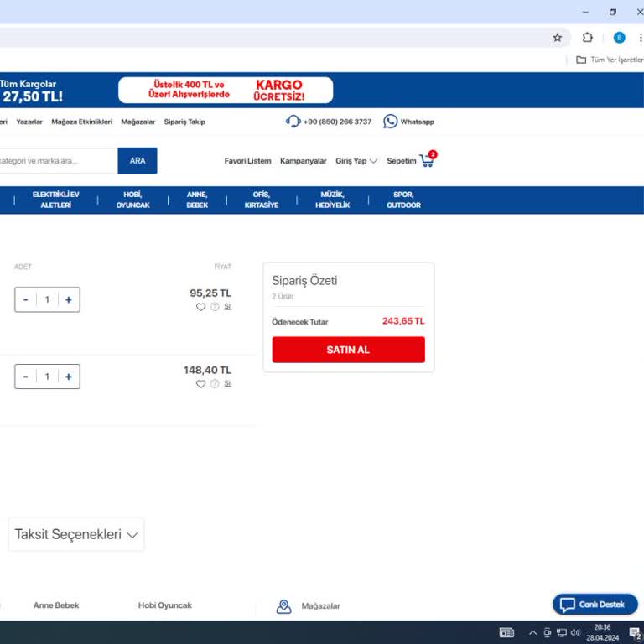Viewport: 644px width, 644px height.
Task: Click the help icon beside 148,40 TL item
Action: click(215, 383)
